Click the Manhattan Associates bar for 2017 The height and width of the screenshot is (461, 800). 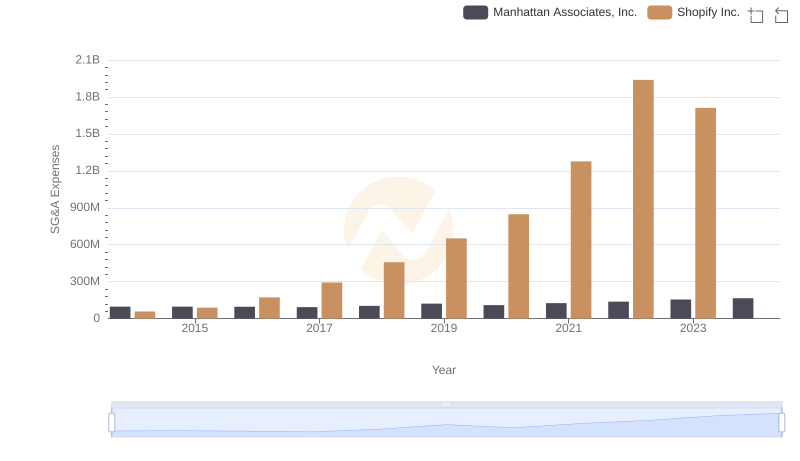click(307, 313)
